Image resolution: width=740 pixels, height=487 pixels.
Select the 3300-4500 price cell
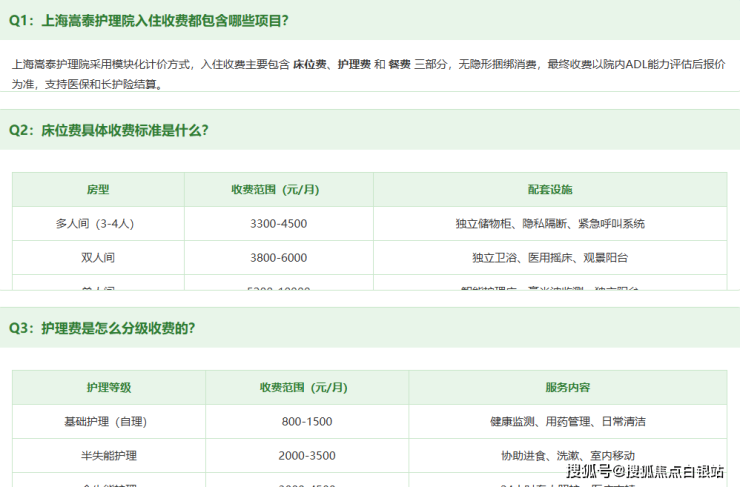click(x=278, y=224)
